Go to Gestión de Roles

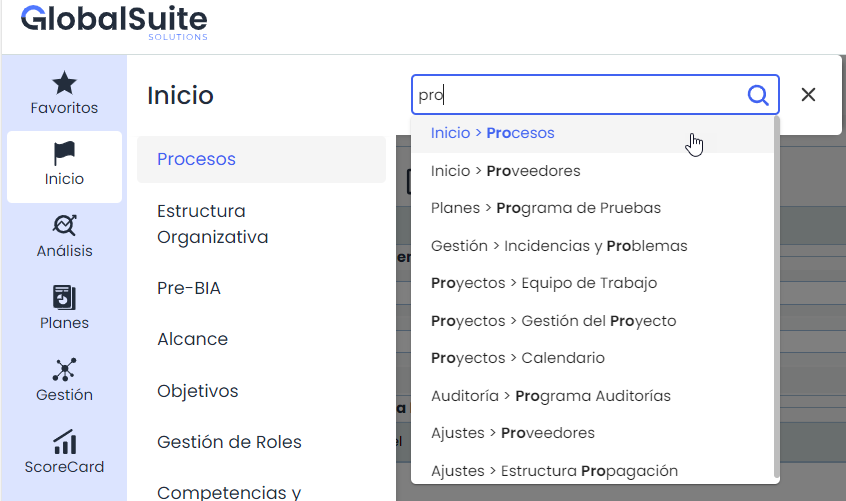[x=229, y=442]
